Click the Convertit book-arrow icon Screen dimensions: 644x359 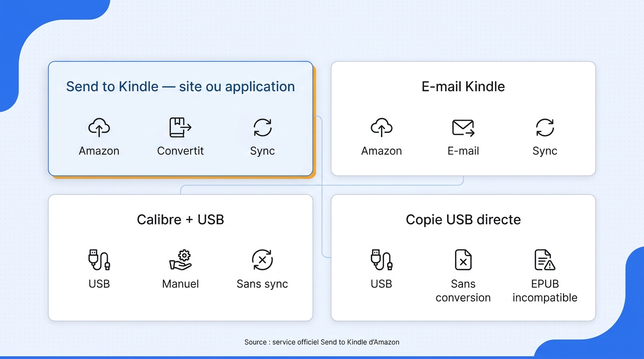point(180,127)
